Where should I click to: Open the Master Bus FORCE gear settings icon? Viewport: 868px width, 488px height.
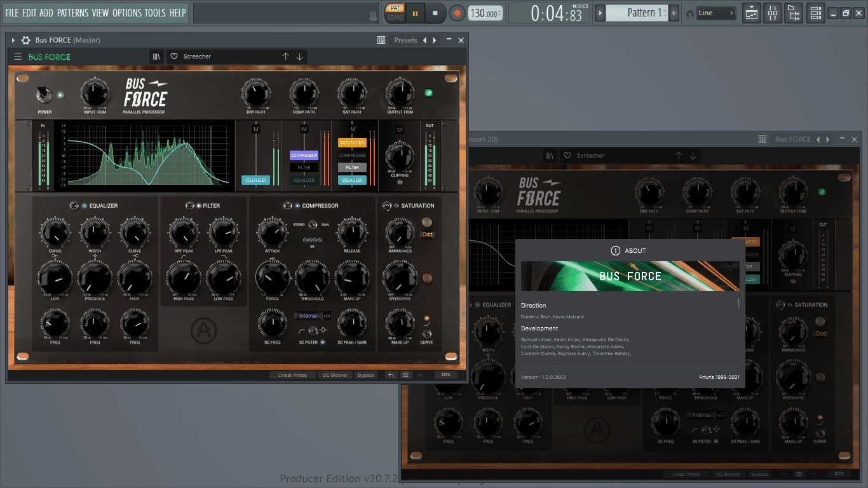[26, 40]
